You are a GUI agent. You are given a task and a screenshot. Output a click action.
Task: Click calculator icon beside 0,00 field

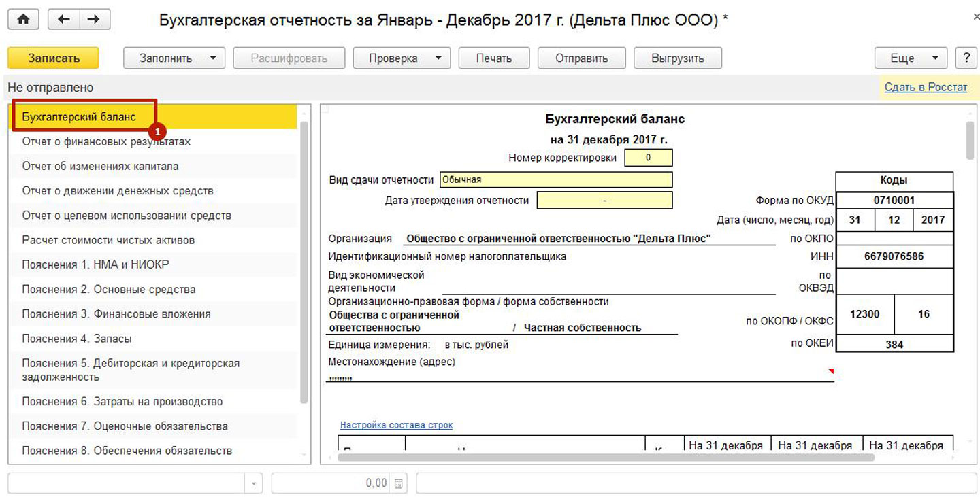click(x=399, y=483)
